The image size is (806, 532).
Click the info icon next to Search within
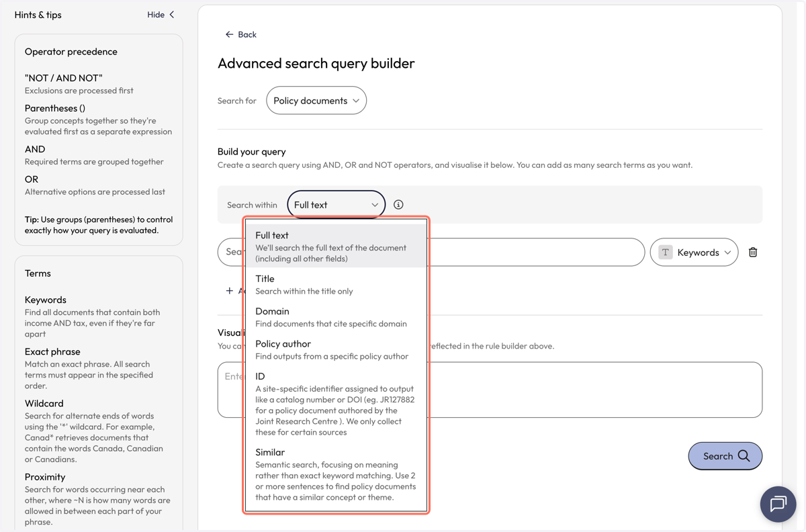tap(398, 205)
